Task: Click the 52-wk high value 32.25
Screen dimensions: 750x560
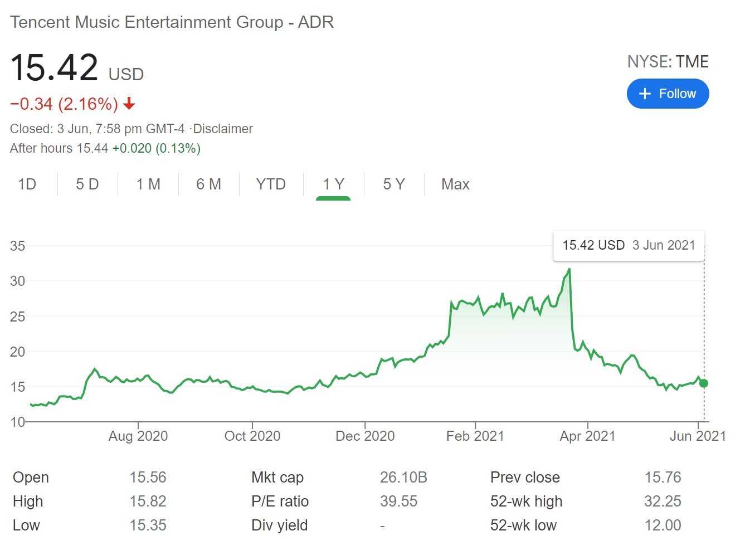Action: click(663, 501)
